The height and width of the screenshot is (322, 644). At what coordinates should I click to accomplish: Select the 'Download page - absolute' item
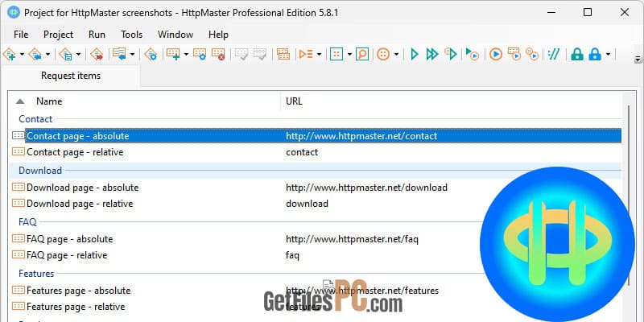83,188
